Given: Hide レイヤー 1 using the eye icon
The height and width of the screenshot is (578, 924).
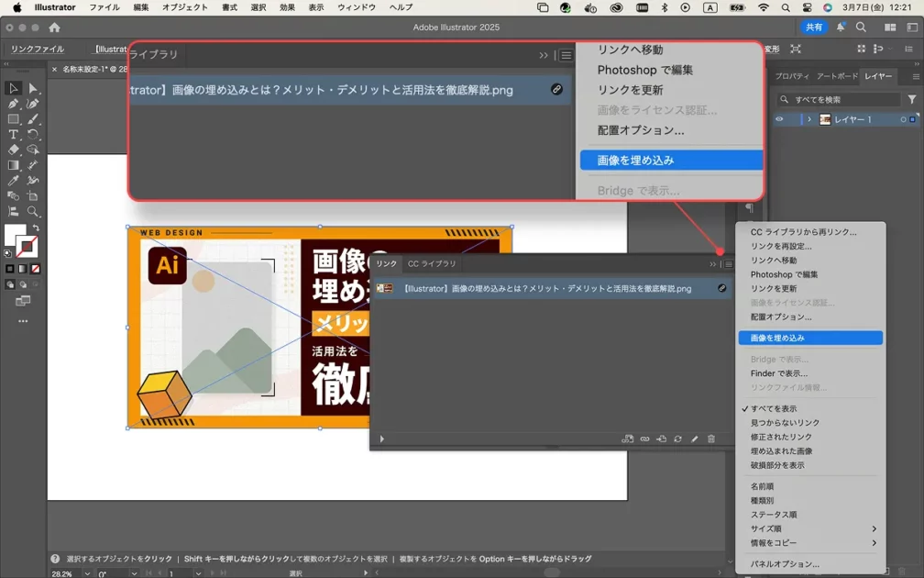Looking at the screenshot, I should click(x=779, y=119).
